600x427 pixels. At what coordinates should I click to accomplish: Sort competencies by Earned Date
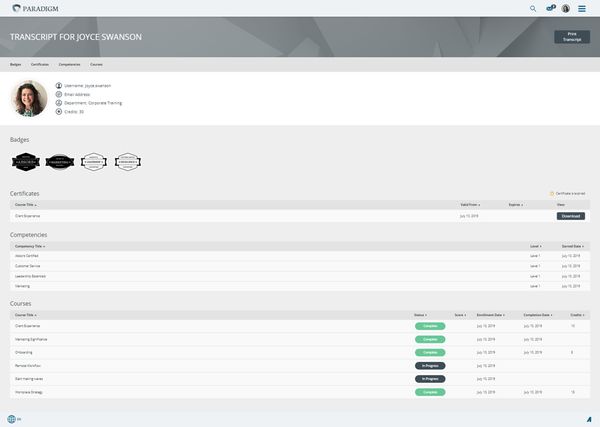[572, 244]
